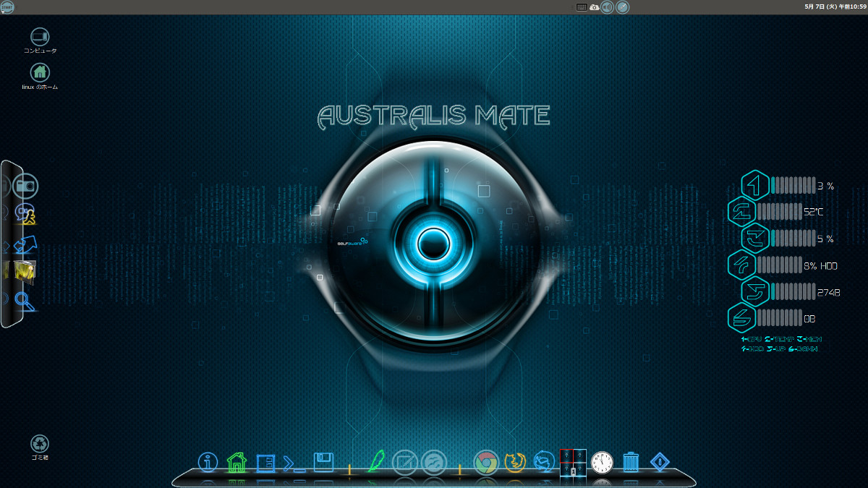Launch Google Chrome from the dock
868x488 pixels.
(485, 461)
